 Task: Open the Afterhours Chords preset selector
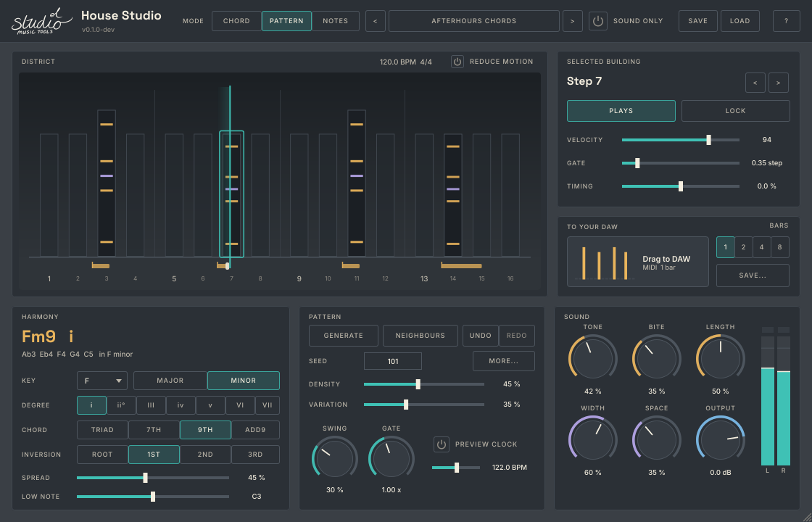(x=474, y=21)
